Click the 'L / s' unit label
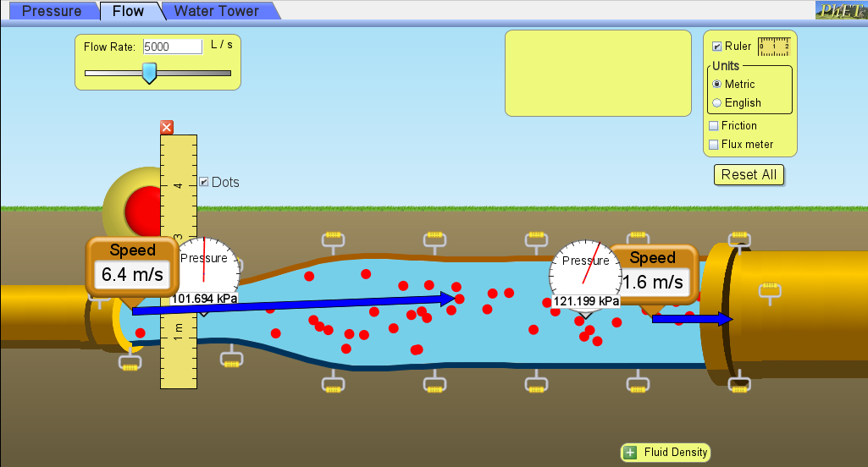 point(222,45)
